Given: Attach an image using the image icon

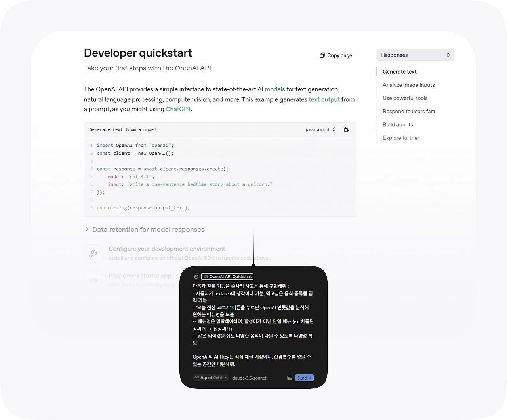Looking at the screenshot, I should pos(290,378).
